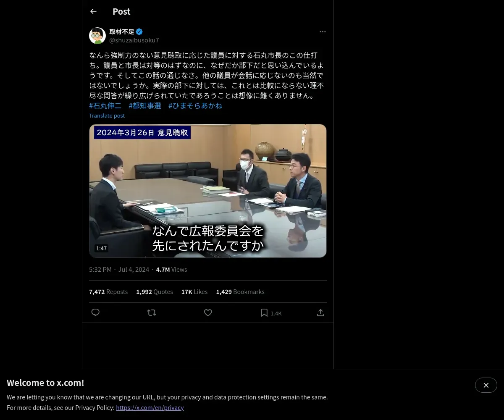Open the x.com privacy policy link
504x420 pixels.
[x=150, y=407]
